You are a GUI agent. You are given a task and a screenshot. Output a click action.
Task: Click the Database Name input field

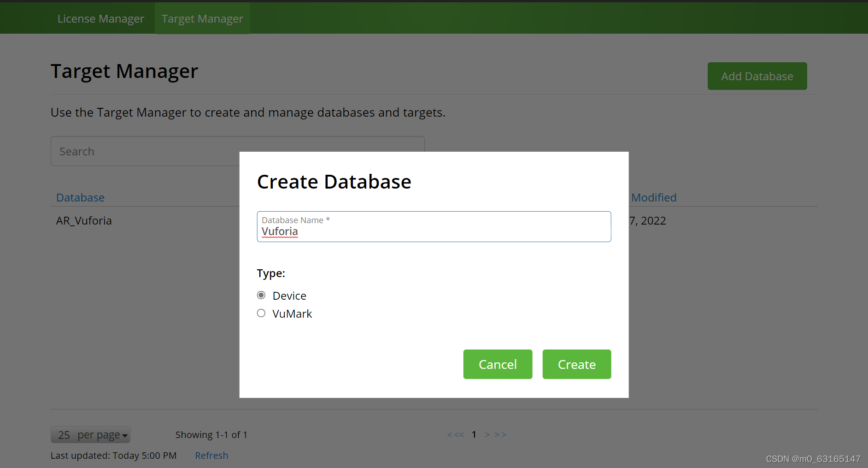434,226
